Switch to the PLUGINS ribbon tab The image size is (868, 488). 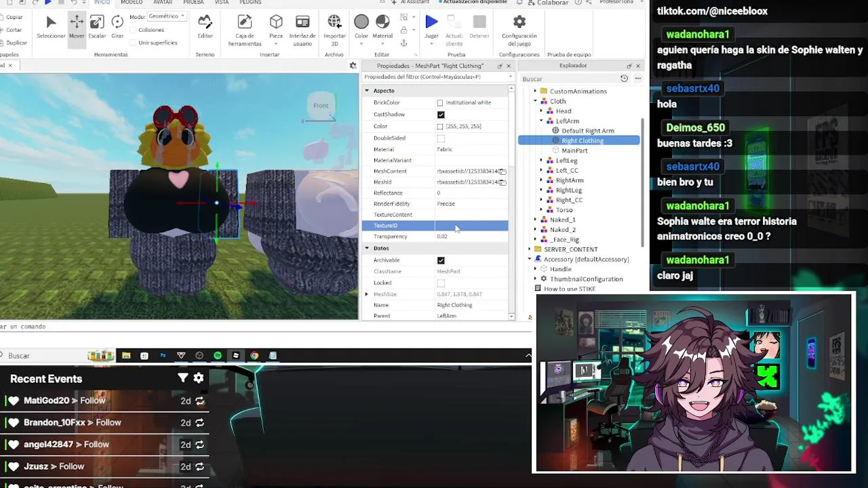[250, 3]
